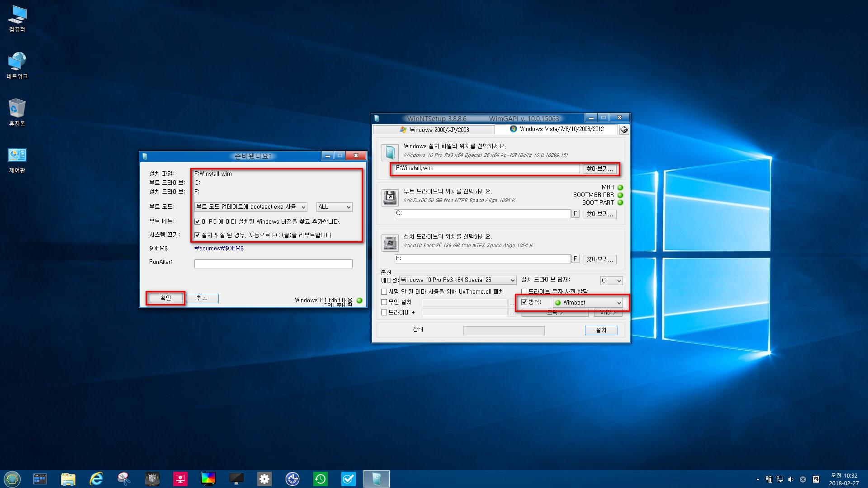Click the F button beside boot drive field
This screenshot has height=488, width=868.
(575, 214)
